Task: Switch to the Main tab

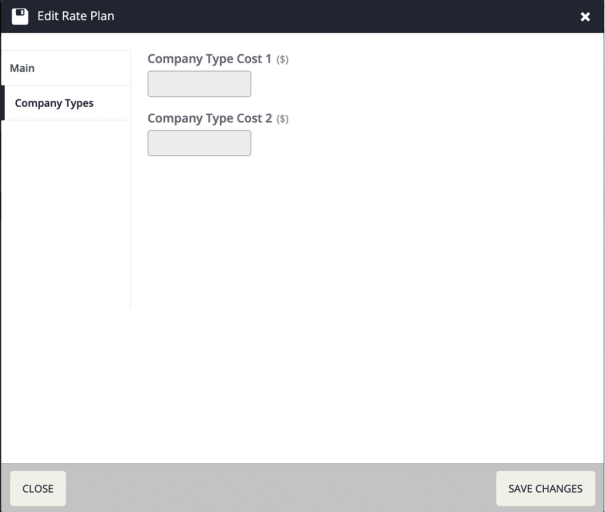Action: pyautogui.click(x=66, y=68)
